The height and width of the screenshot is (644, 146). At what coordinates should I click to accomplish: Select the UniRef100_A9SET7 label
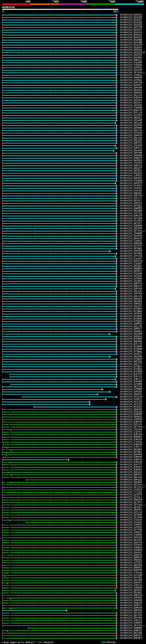click(131, 354)
